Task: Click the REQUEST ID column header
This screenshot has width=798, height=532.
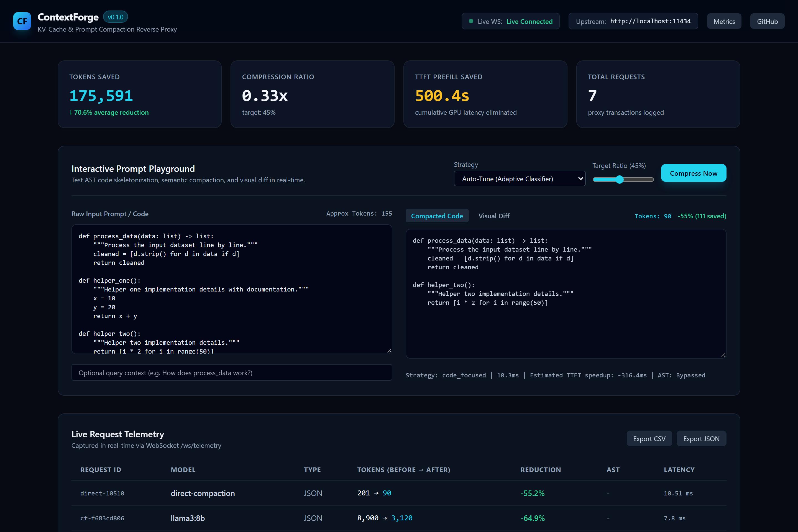Action: tap(100, 470)
